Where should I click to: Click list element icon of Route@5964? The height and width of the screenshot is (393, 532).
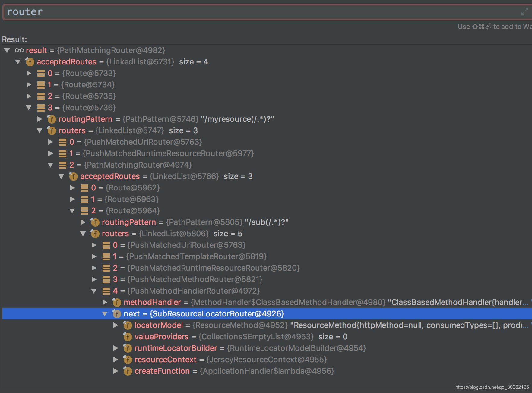click(x=84, y=211)
